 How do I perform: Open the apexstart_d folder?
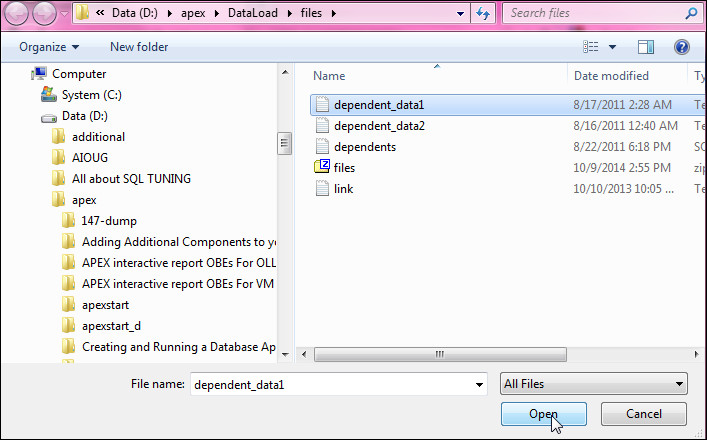111,326
